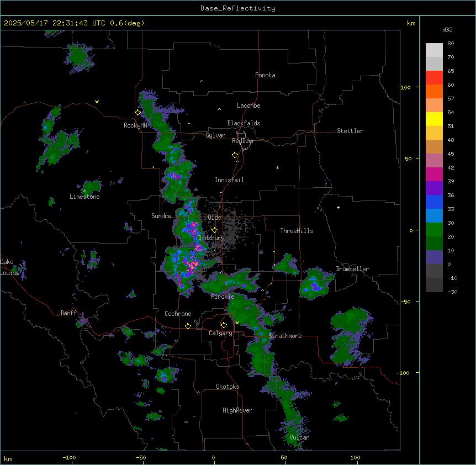Click the white asterisk east of Innisfail
The image size is (476, 465).
coord(277,167)
